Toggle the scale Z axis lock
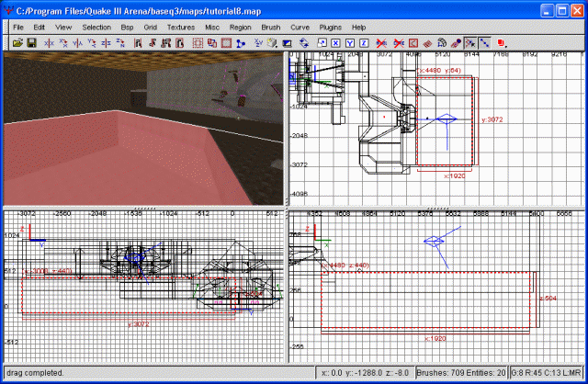Viewport: 588px width, 384px height. click(x=364, y=43)
